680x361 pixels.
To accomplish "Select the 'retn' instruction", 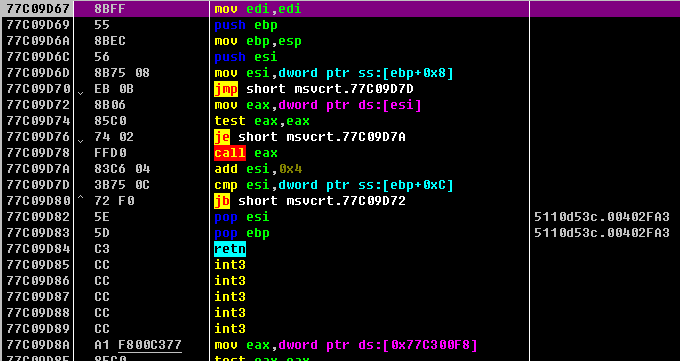I will coord(230,249).
